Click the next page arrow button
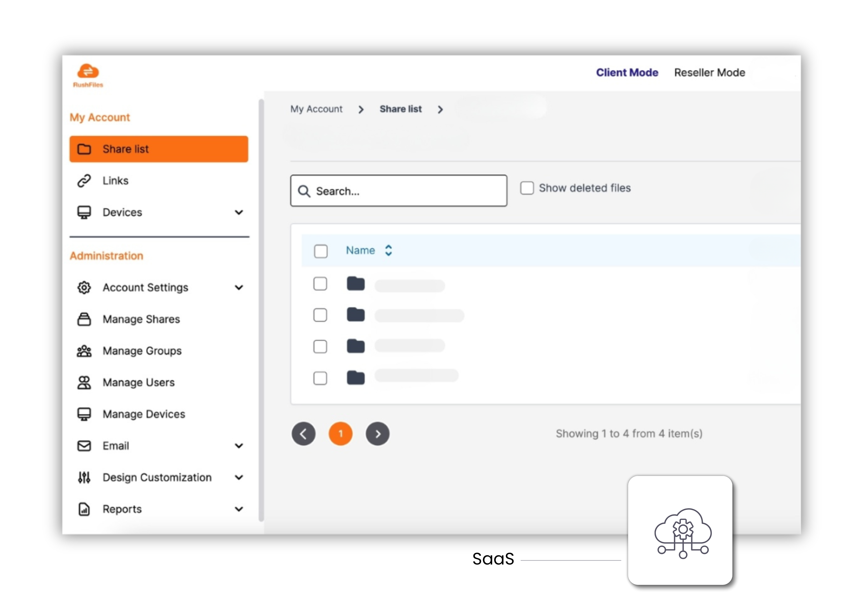The width and height of the screenshot is (863, 616). click(377, 434)
